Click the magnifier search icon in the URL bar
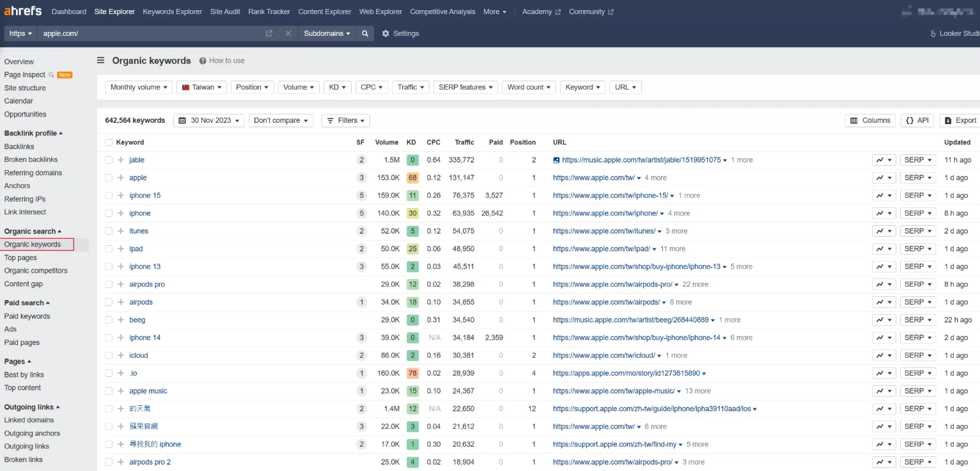The image size is (980, 471). (364, 33)
